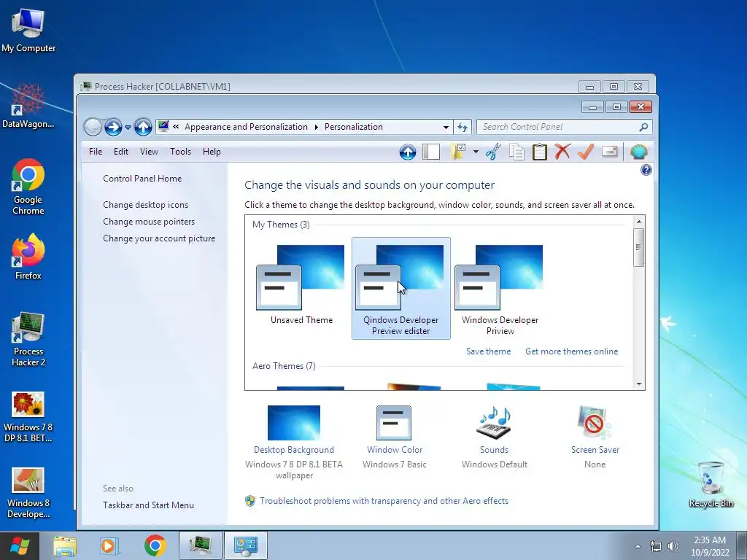Open the Tools menu

(x=181, y=152)
